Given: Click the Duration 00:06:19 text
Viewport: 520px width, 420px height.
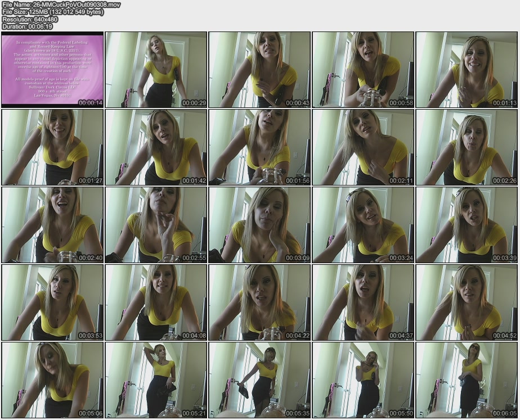Looking at the screenshot, I should 27,26.
